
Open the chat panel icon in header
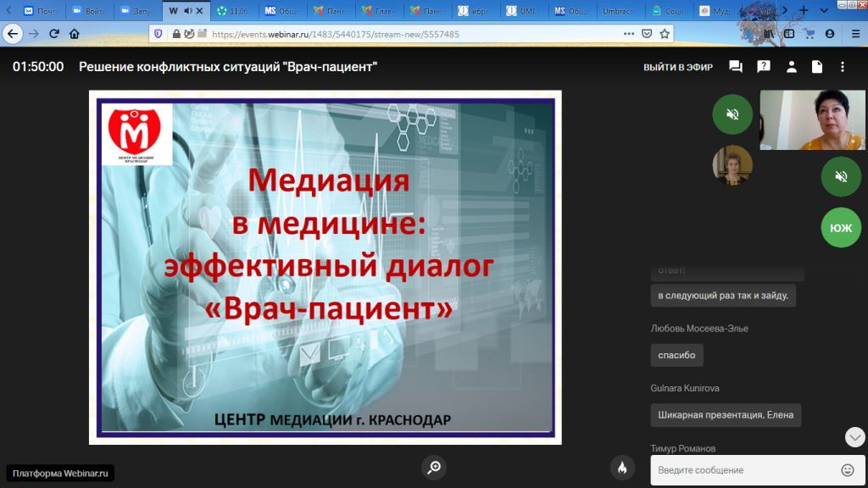click(736, 67)
